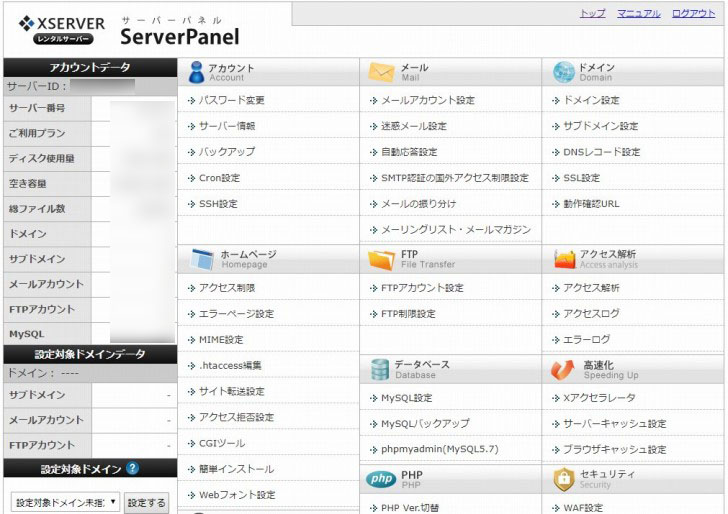Image resolution: width=728 pixels, height=514 pixels.
Task: Click the PHP logo icon
Action: pyautogui.click(x=381, y=479)
